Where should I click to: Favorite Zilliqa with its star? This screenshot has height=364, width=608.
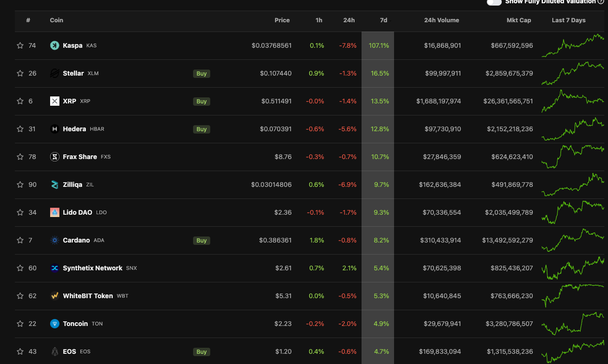click(x=20, y=185)
